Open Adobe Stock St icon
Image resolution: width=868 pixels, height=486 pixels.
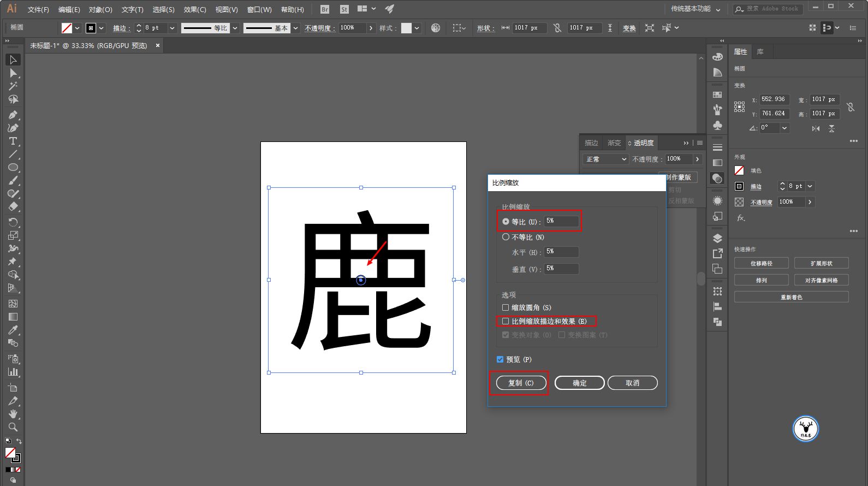tap(344, 9)
